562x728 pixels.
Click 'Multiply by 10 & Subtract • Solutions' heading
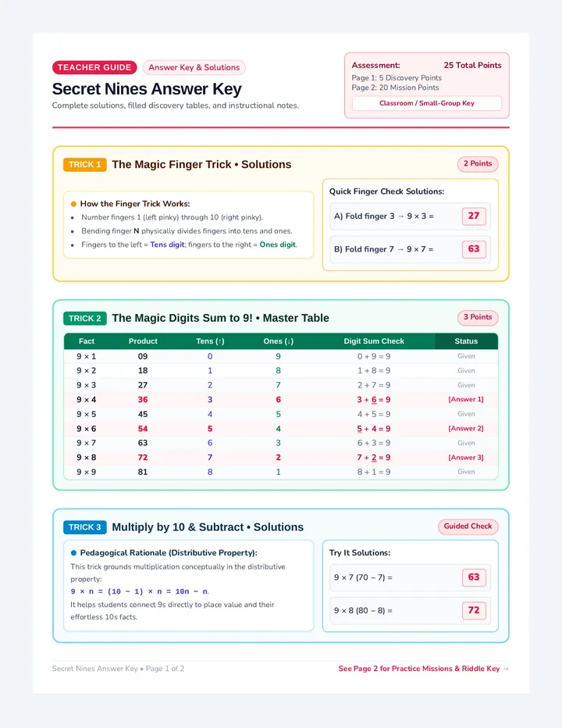[208, 527]
